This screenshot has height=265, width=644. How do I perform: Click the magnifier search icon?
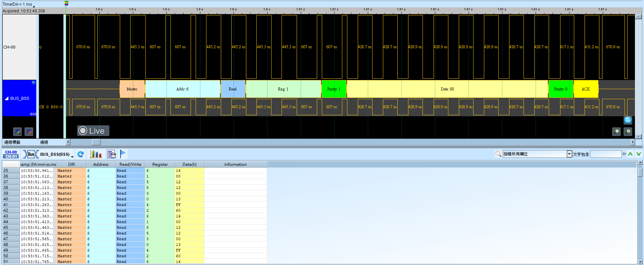coord(498,154)
